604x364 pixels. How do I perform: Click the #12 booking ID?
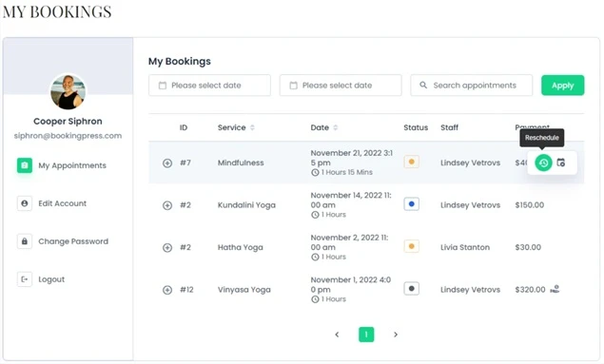(x=186, y=290)
